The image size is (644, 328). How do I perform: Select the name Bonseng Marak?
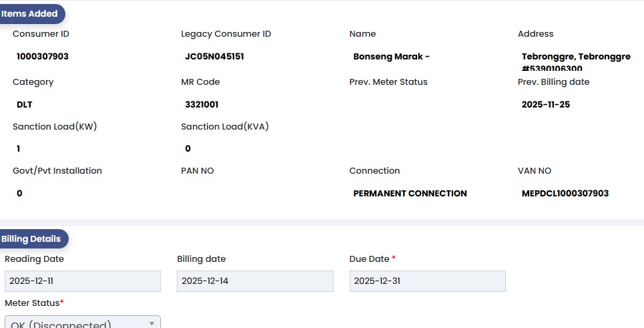(x=391, y=57)
